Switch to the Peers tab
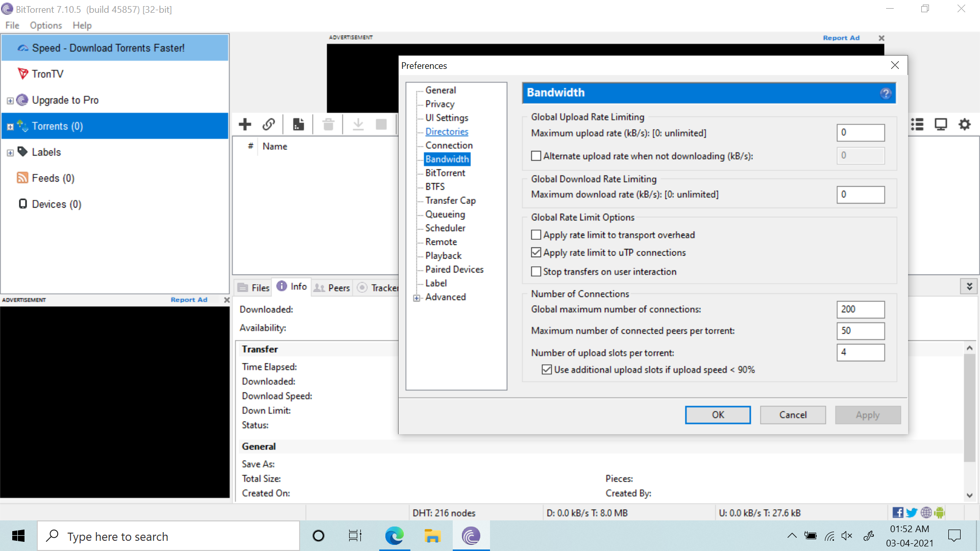Image resolution: width=980 pixels, height=551 pixels. 332,288
